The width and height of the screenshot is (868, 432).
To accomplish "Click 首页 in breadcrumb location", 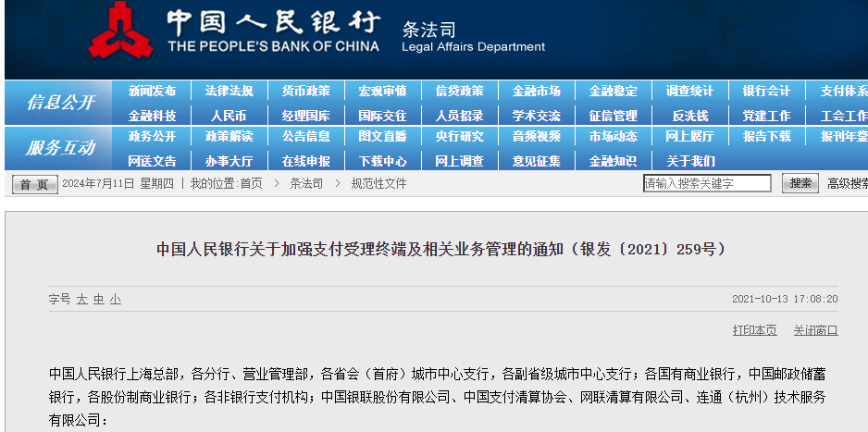I will (x=252, y=184).
